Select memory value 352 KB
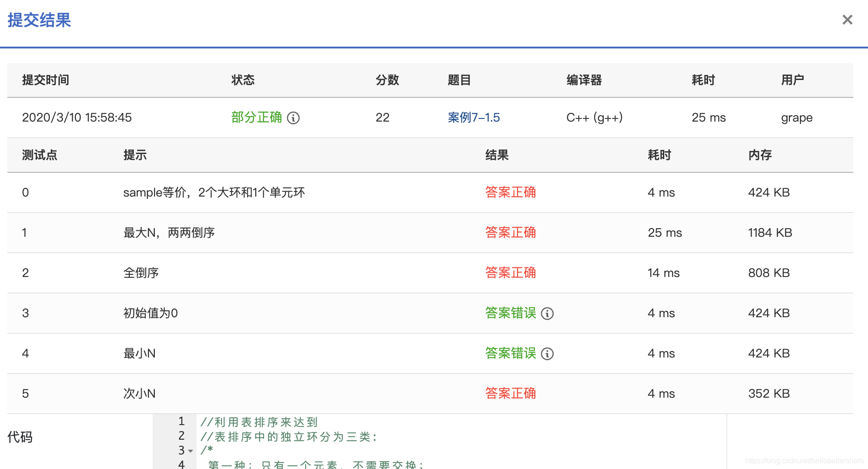 click(x=769, y=394)
